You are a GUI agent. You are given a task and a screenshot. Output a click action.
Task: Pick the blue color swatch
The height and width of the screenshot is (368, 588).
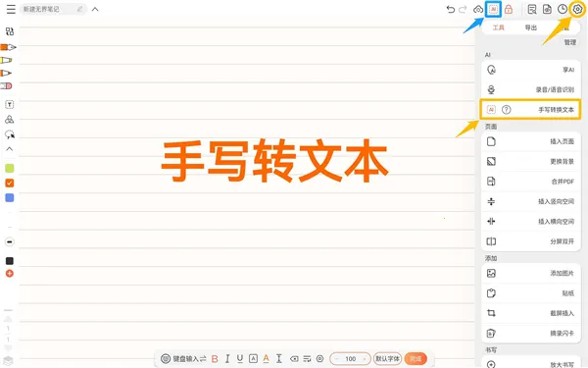tap(10, 198)
